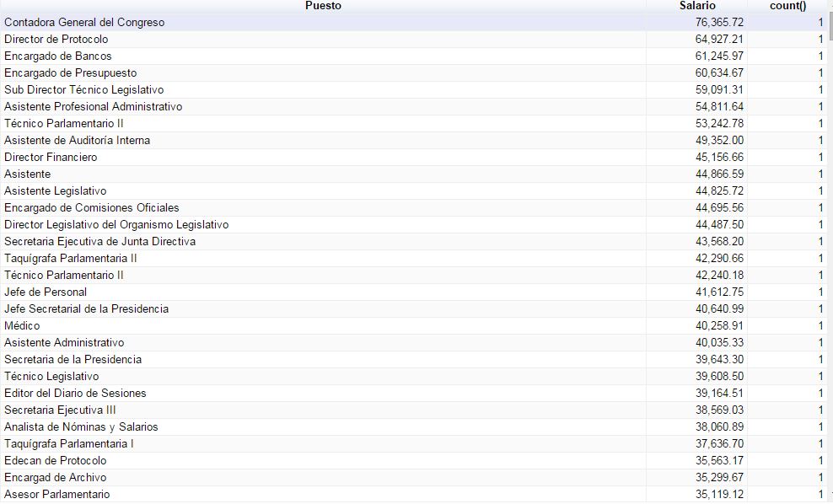Select the Contadora General del Congreso row
Viewport: 833px width, 504px height.
[x=84, y=23]
